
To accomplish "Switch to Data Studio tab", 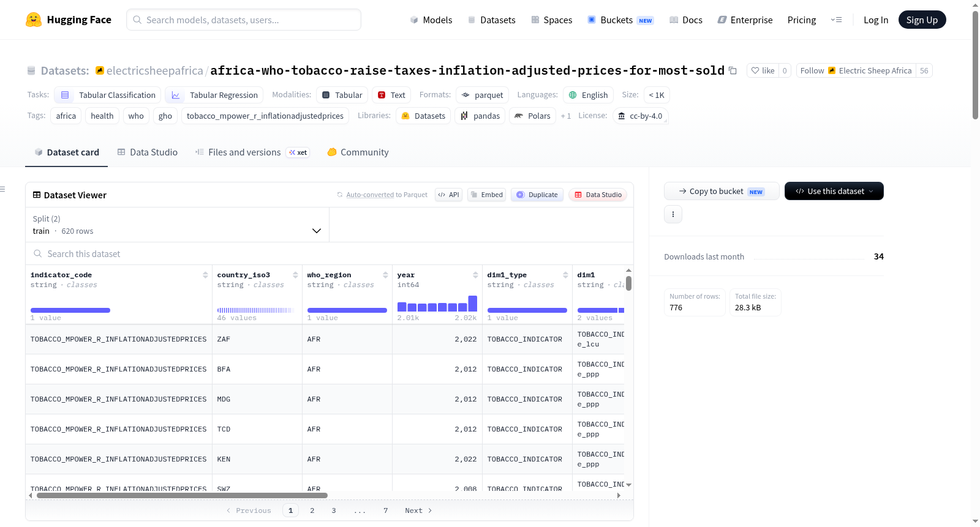I will [x=147, y=152].
